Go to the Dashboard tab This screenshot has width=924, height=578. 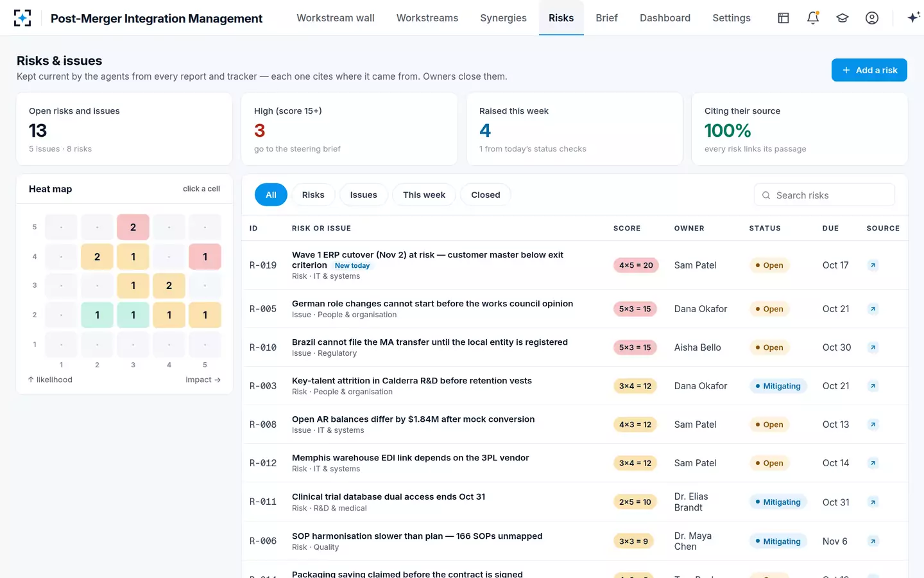coord(665,18)
